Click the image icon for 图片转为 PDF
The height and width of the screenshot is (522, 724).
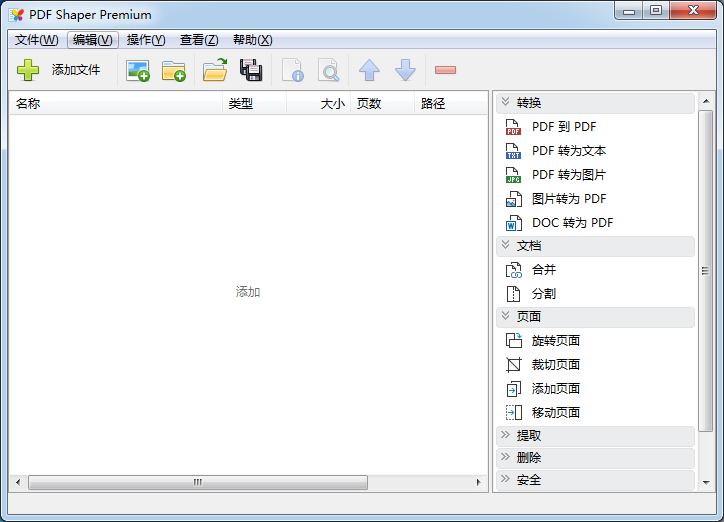coord(513,199)
